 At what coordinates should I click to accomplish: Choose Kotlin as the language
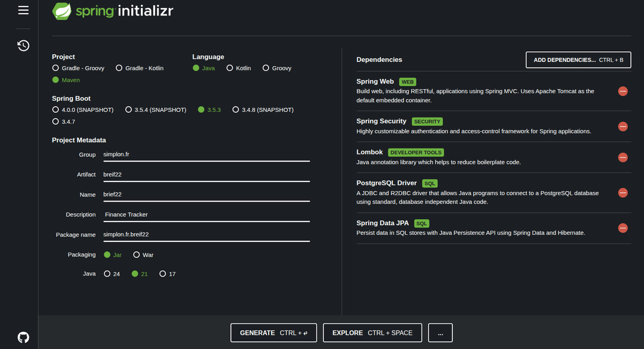(238, 68)
